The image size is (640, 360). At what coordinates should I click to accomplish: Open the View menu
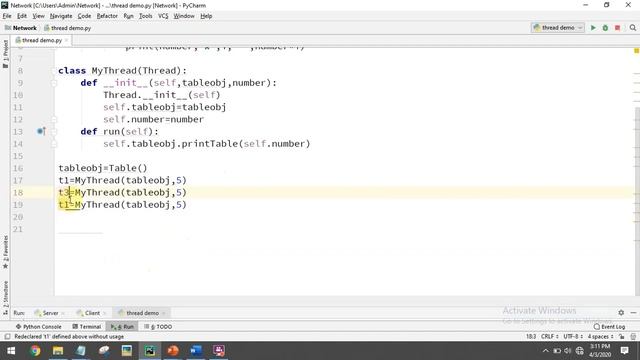pos(38,16)
